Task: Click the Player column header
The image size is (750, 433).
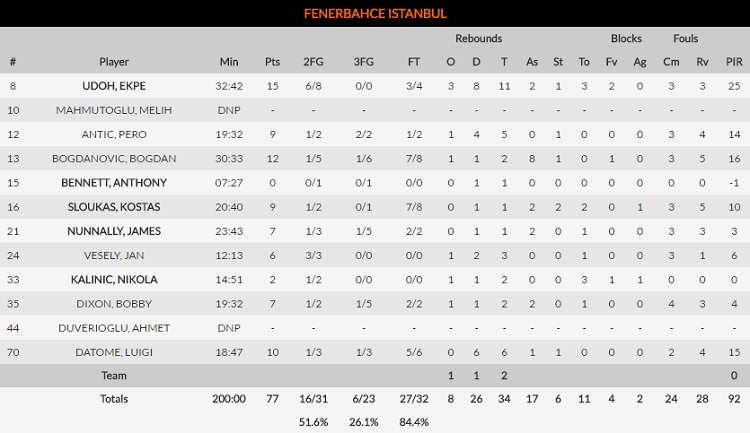Action: pyautogui.click(x=114, y=62)
